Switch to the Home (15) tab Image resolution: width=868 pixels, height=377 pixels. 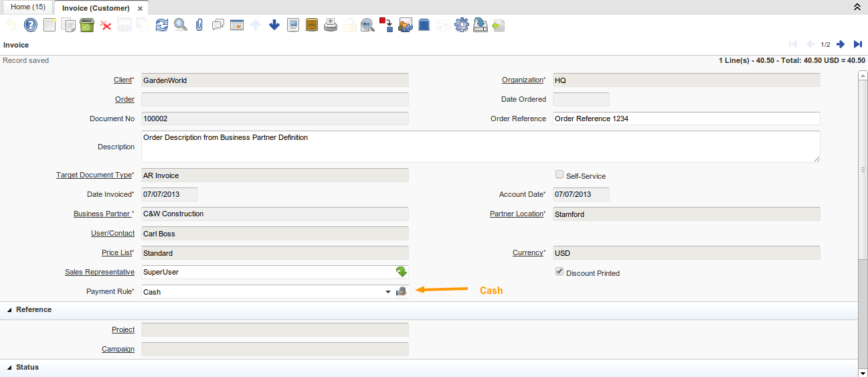point(27,7)
